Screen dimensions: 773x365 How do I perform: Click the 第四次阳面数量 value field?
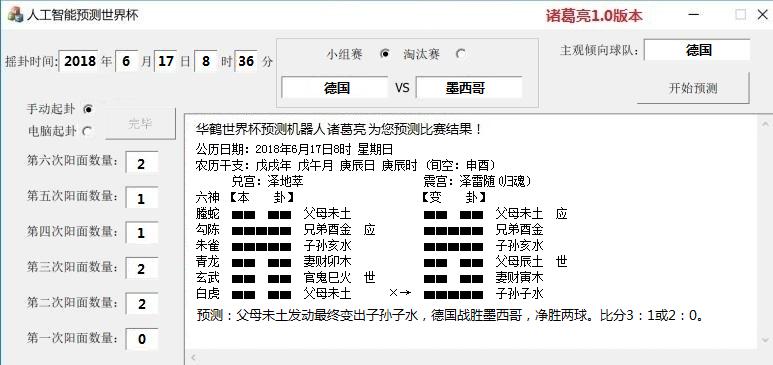point(142,233)
